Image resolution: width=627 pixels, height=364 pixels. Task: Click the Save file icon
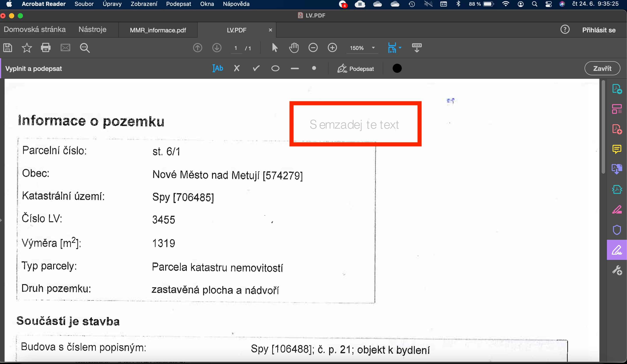tap(8, 47)
